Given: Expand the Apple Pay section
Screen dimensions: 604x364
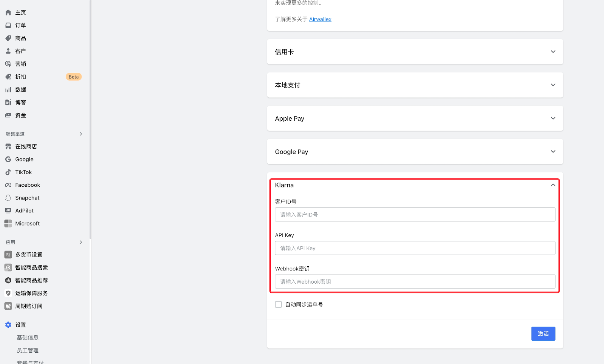Looking at the screenshot, I should click(x=553, y=118).
